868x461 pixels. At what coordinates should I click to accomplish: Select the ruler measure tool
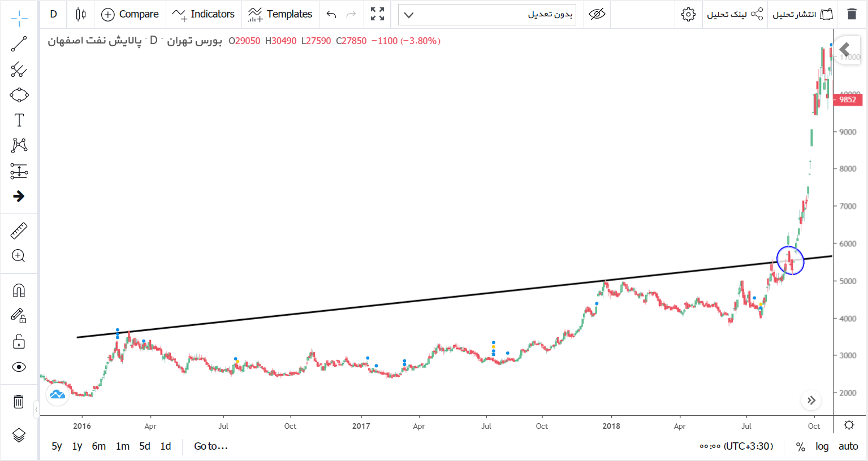19,230
